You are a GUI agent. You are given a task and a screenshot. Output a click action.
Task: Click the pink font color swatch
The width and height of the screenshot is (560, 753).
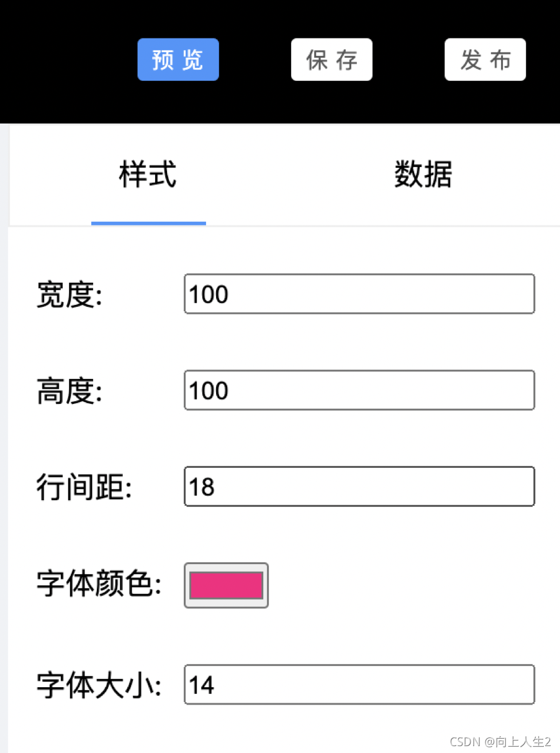click(226, 585)
